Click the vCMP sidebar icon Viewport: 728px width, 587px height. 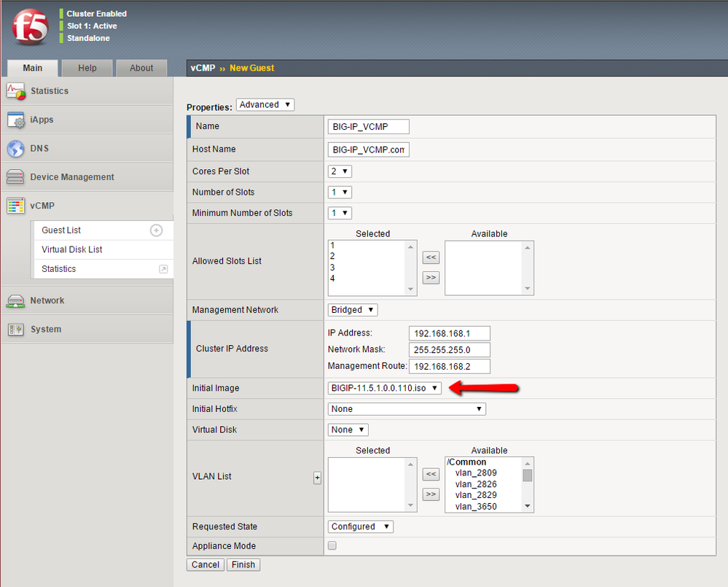(x=16, y=206)
